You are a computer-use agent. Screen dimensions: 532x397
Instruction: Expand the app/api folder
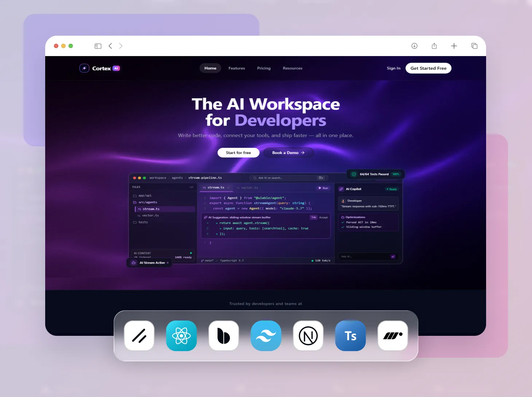pos(142,196)
